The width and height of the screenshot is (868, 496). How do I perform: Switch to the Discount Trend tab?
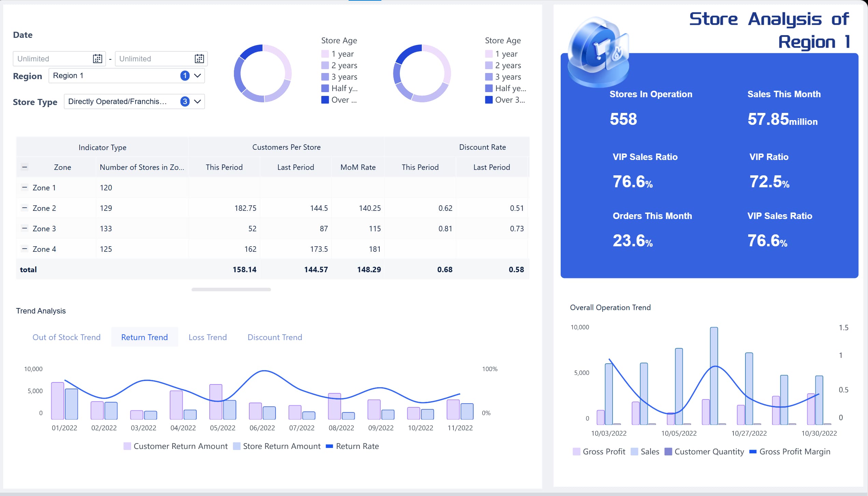click(x=275, y=337)
